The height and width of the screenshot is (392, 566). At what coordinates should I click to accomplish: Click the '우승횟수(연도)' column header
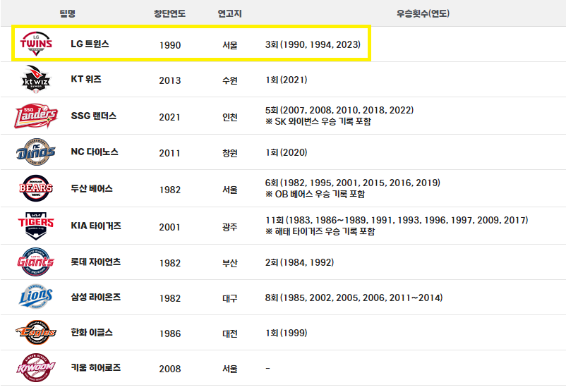[x=423, y=13]
